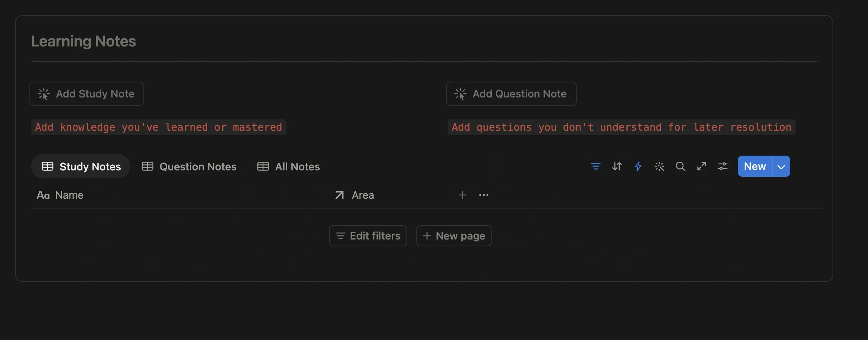
Task: Click Edit filters button
Action: 368,236
